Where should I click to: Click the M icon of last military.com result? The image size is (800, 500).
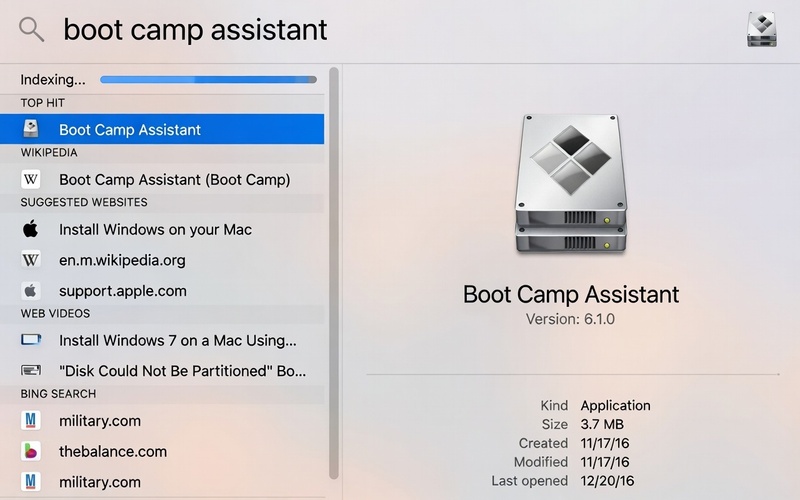click(x=31, y=482)
